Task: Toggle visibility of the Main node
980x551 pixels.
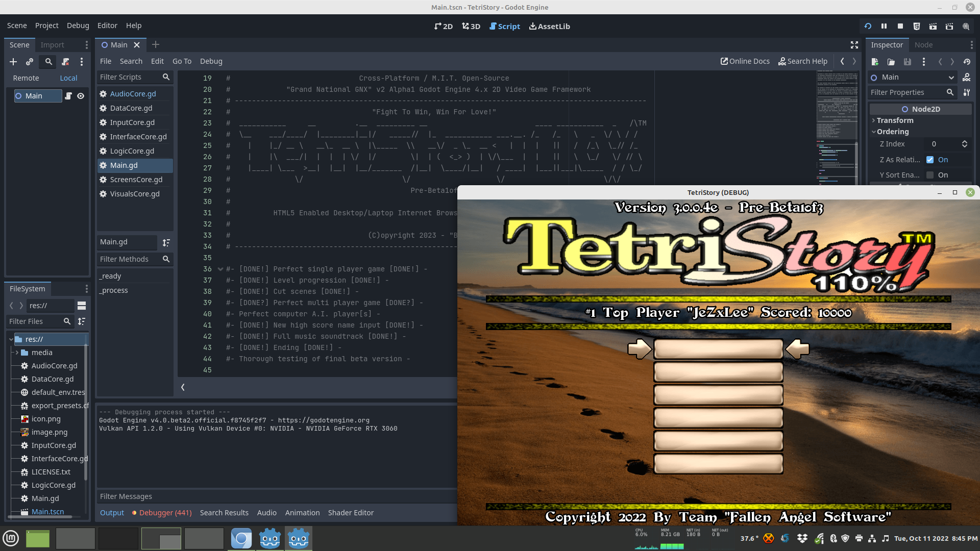Action: 81,96
